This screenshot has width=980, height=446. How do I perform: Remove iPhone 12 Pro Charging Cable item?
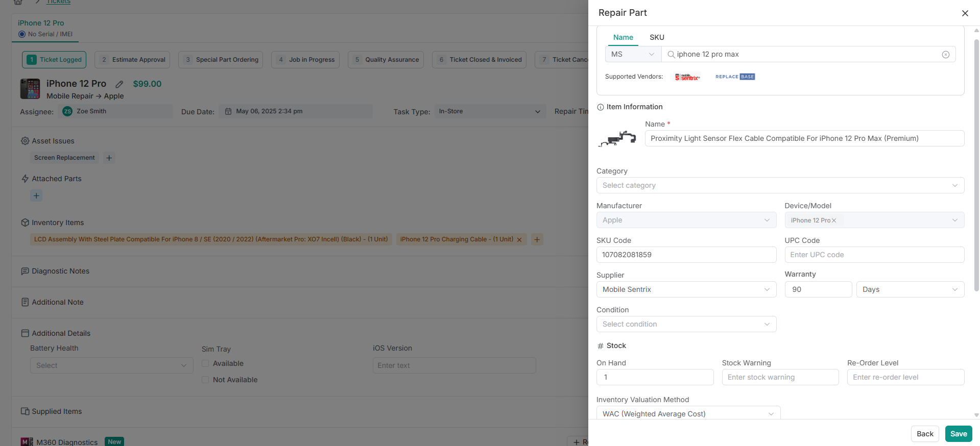click(x=519, y=240)
